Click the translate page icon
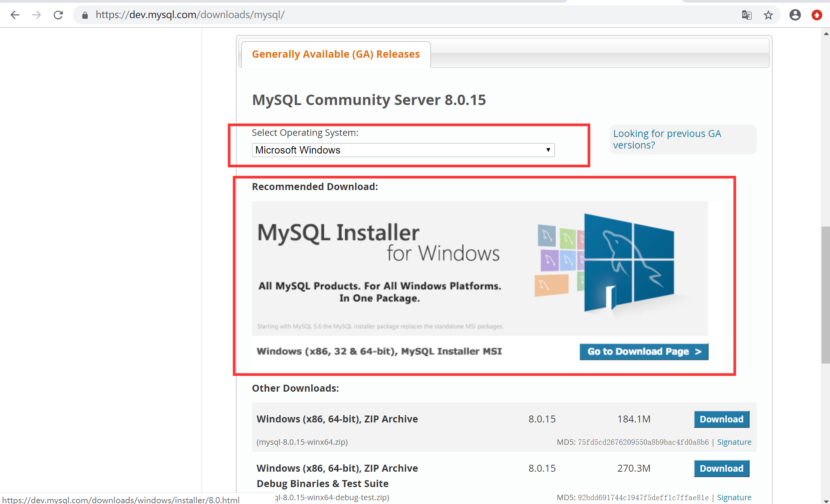 pos(746,15)
